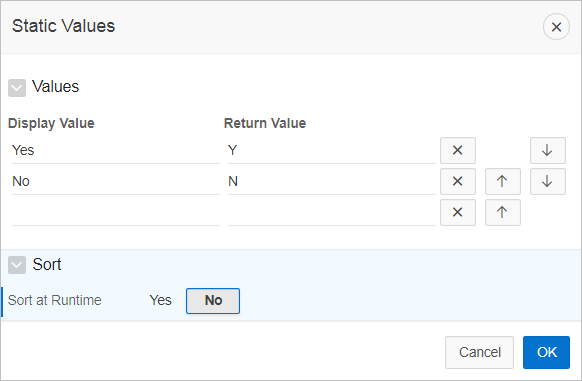
Task: Focus the empty return value field
Action: [331, 213]
